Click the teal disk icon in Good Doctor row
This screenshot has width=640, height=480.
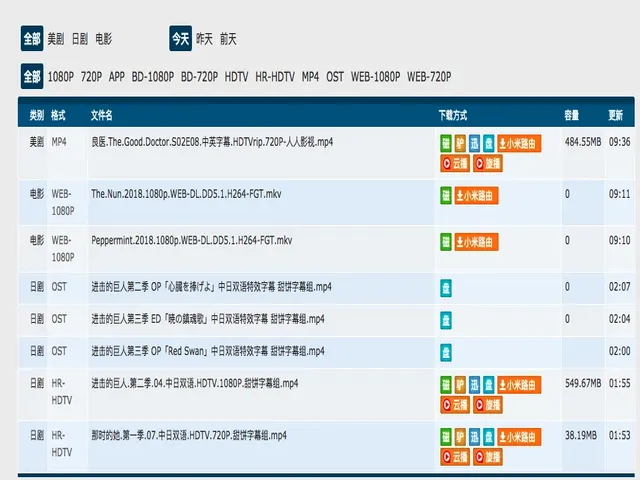point(489,143)
